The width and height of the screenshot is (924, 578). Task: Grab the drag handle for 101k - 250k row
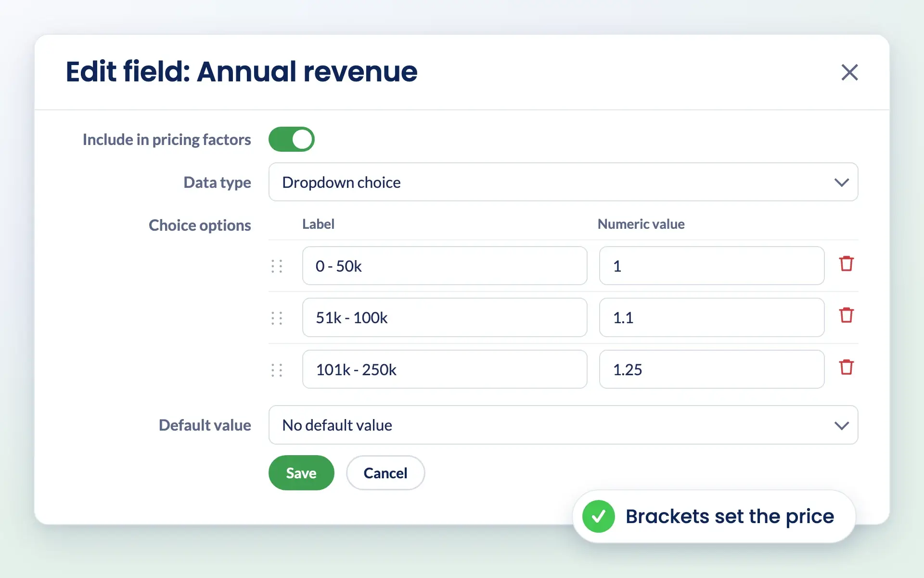277,370
